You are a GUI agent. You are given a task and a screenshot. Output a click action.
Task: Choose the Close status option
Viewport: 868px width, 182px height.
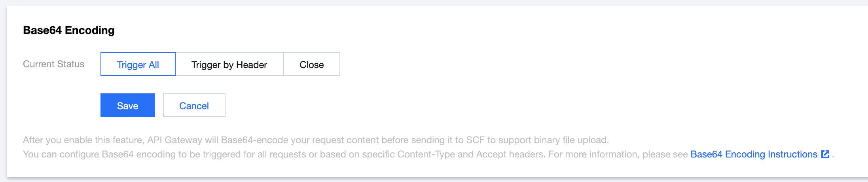311,64
